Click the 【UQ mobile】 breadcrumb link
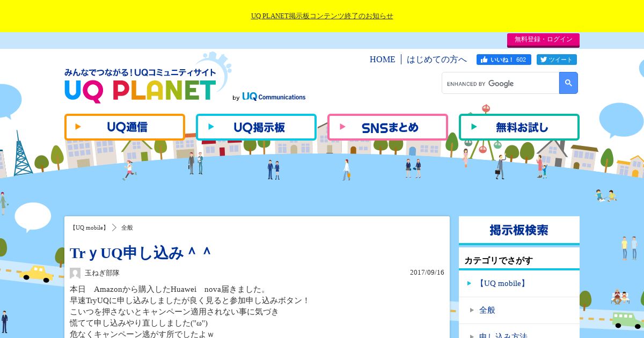 [x=89, y=227]
